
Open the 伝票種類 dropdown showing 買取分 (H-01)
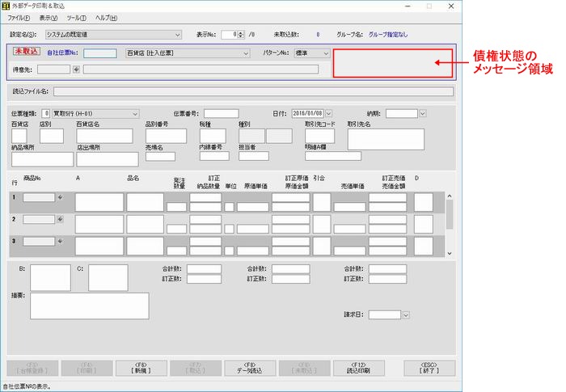coord(135,114)
